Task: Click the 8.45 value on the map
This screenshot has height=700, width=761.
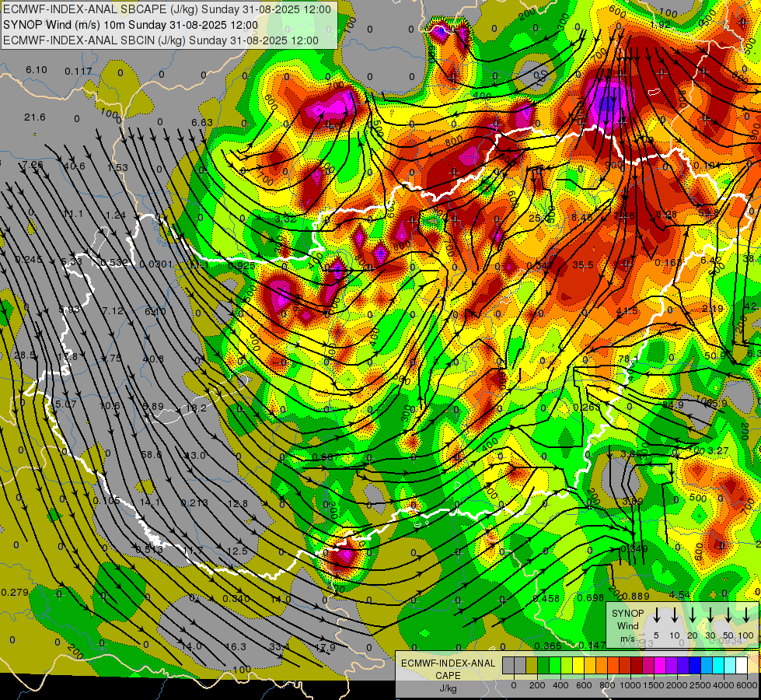Action: point(581,217)
